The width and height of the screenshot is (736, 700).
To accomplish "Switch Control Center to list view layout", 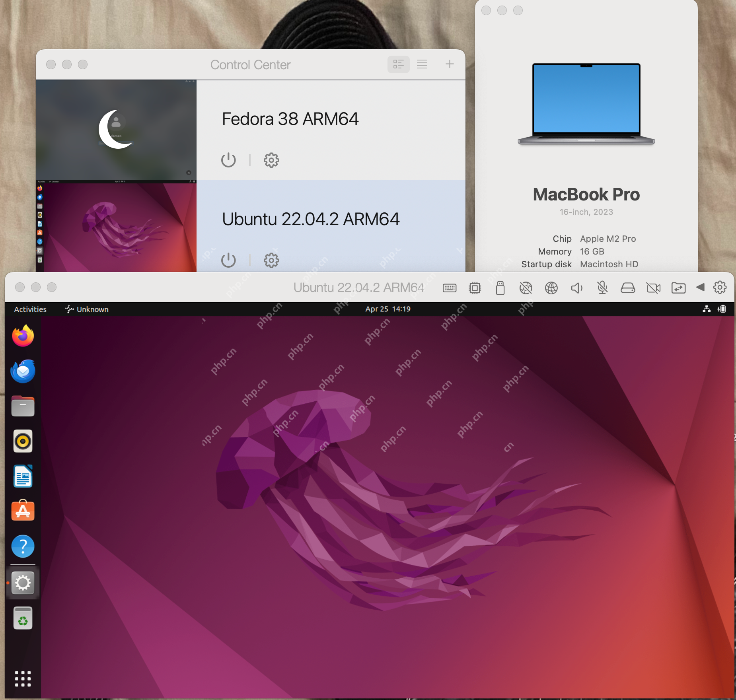I will tap(423, 64).
